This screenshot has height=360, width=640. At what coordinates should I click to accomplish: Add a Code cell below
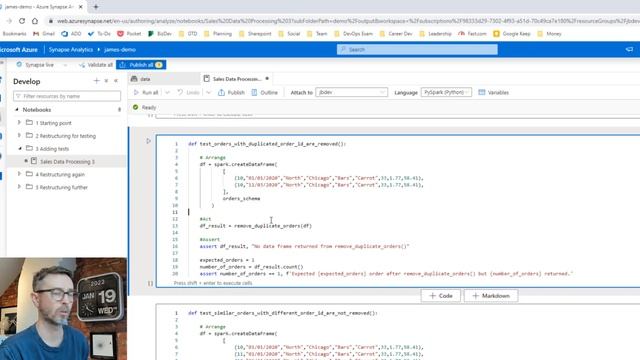point(441,296)
